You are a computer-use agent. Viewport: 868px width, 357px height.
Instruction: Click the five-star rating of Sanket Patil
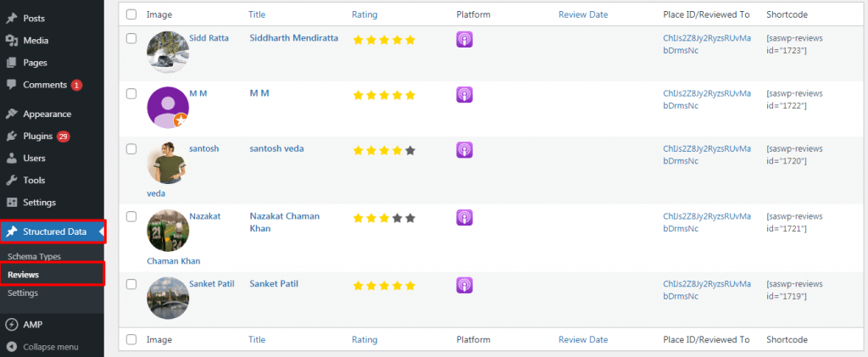(x=384, y=286)
